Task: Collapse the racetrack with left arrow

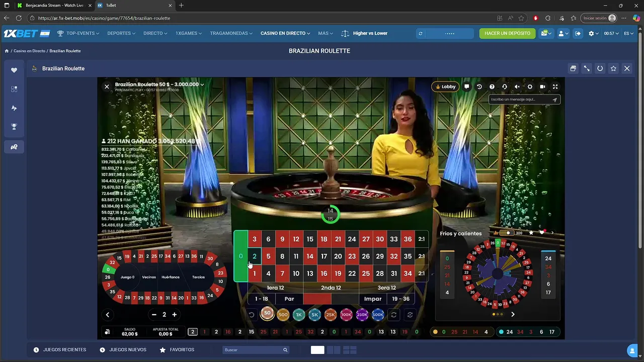Action: (x=108, y=315)
